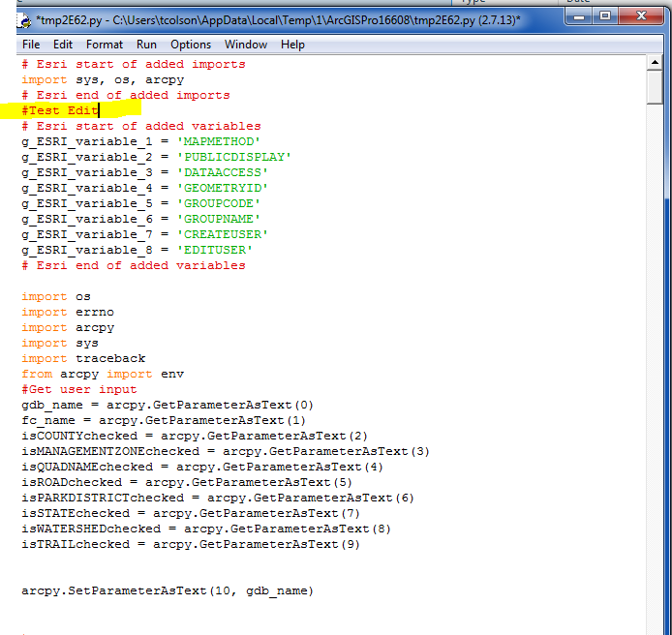672x635 pixels.
Task: Click the isQUADNAMEchecked line
Action: (202, 467)
